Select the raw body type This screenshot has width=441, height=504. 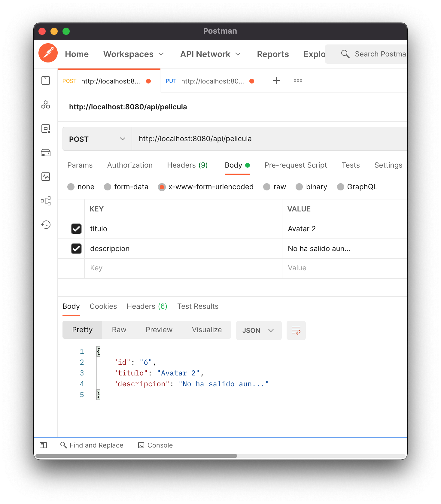(267, 187)
